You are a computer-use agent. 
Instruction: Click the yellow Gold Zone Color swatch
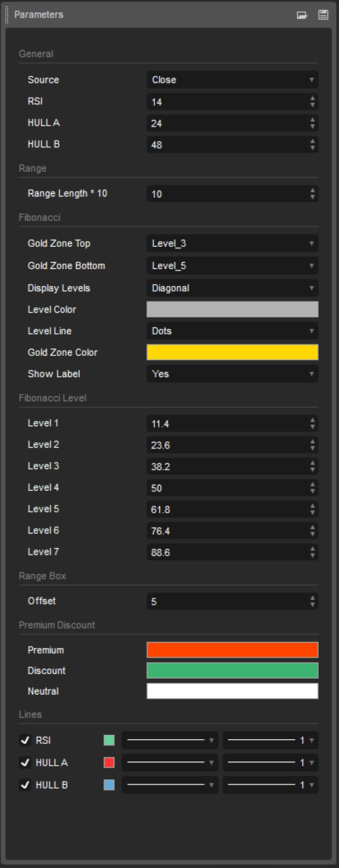pos(232,352)
